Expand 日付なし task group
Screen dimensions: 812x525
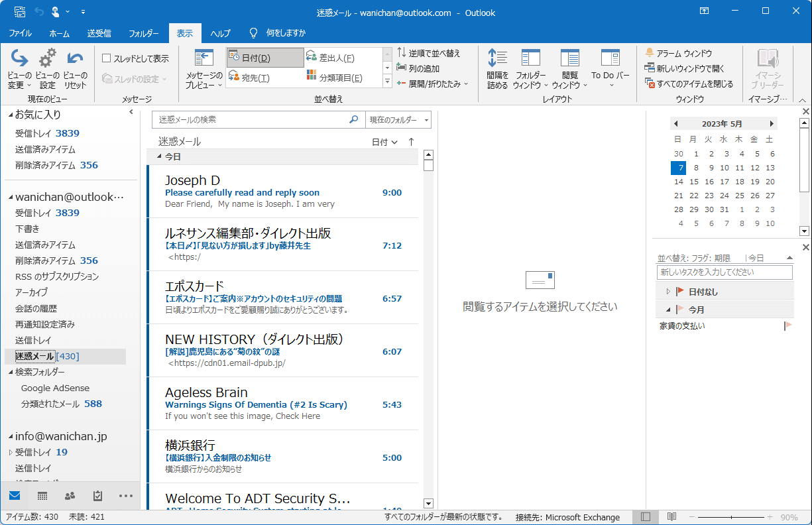(x=668, y=292)
